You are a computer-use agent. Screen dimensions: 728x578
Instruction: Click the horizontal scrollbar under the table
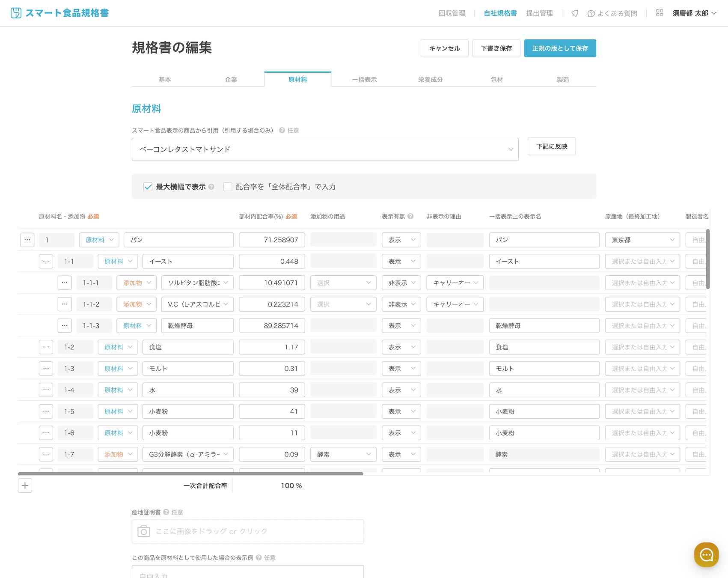(190, 474)
